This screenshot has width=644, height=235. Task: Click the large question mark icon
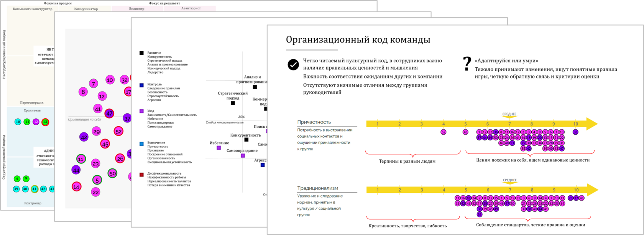467,64
